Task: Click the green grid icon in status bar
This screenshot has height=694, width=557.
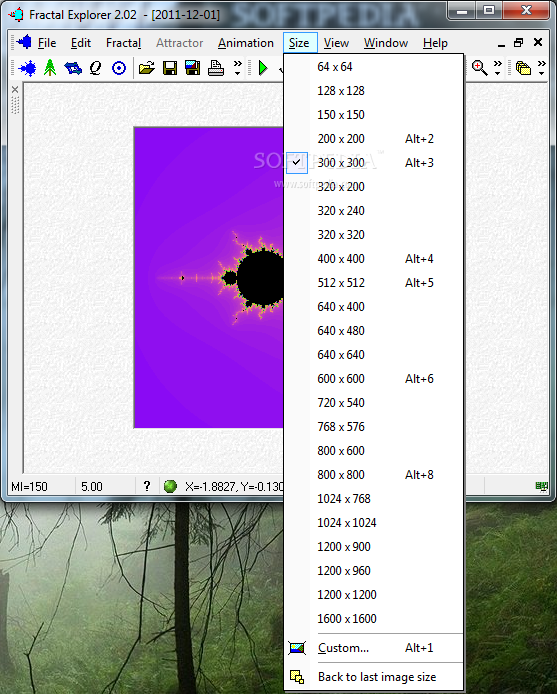Action: pyautogui.click(x=542, y=486)
